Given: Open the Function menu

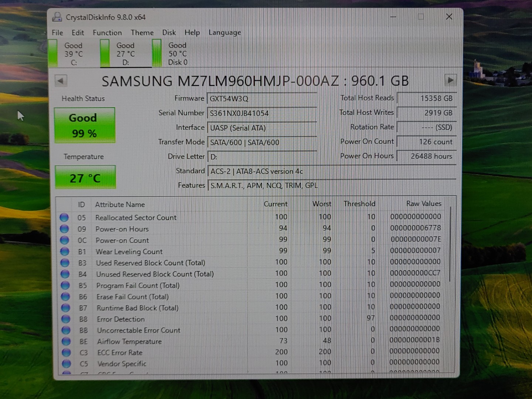Looking at the screenshot, I should pyautogui.click(x=107, y=33).
